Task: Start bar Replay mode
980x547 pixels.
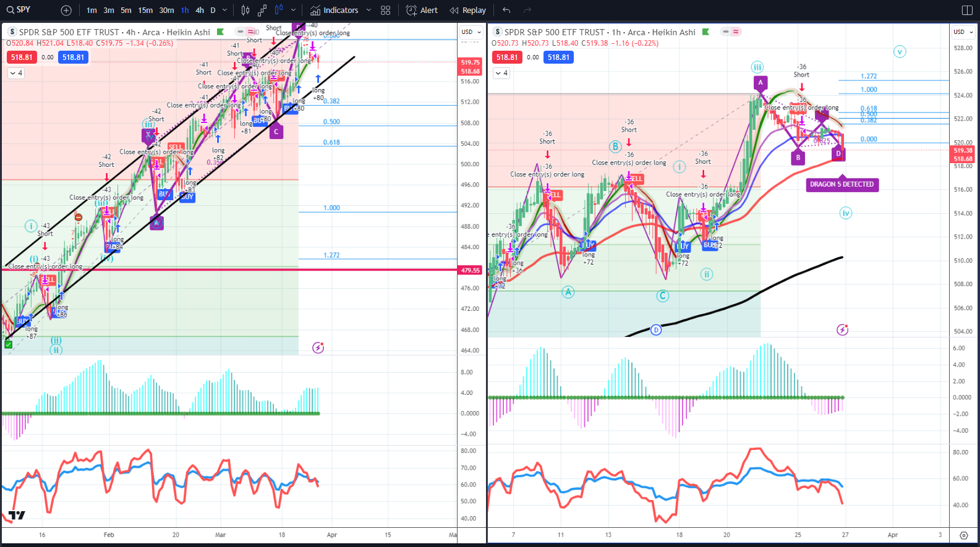Action: (x=468, y=11)
